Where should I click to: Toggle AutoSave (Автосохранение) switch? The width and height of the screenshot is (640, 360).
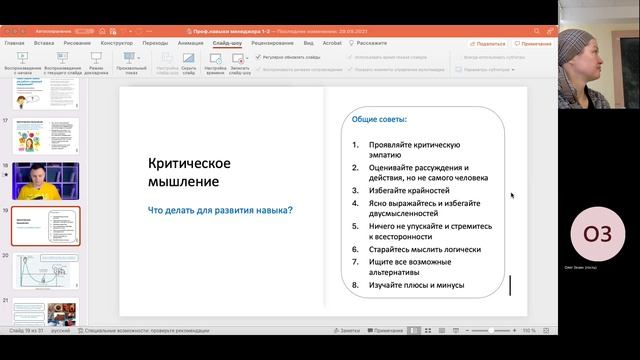[84, 31]
